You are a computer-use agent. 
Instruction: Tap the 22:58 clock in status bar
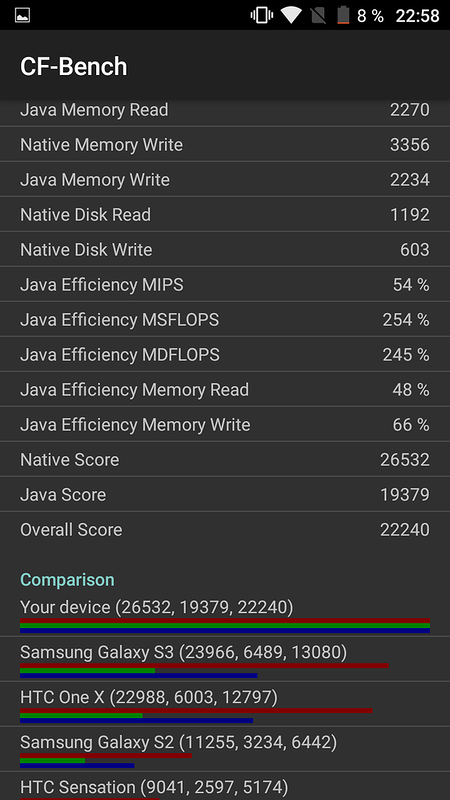417,16
